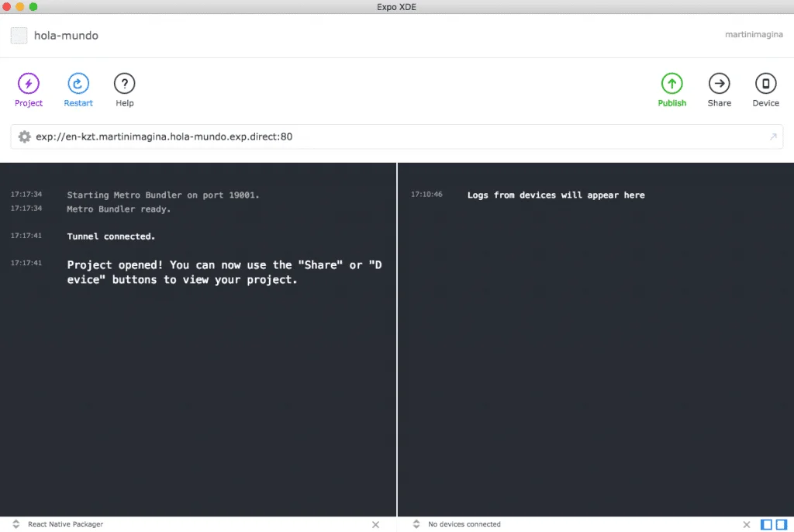The width and height of the screenshot is (794, 532).
Task: Click the 17:17:41 Tunnel connected timestamp
Action: (x=26, y=236)
